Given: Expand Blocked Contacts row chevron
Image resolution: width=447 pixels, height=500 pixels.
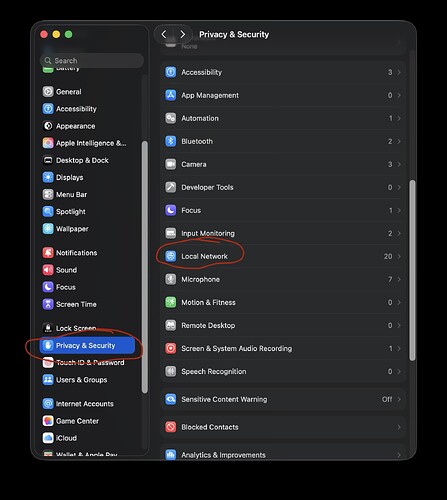Looking at the screenshot, I should [x=399, y=427].
